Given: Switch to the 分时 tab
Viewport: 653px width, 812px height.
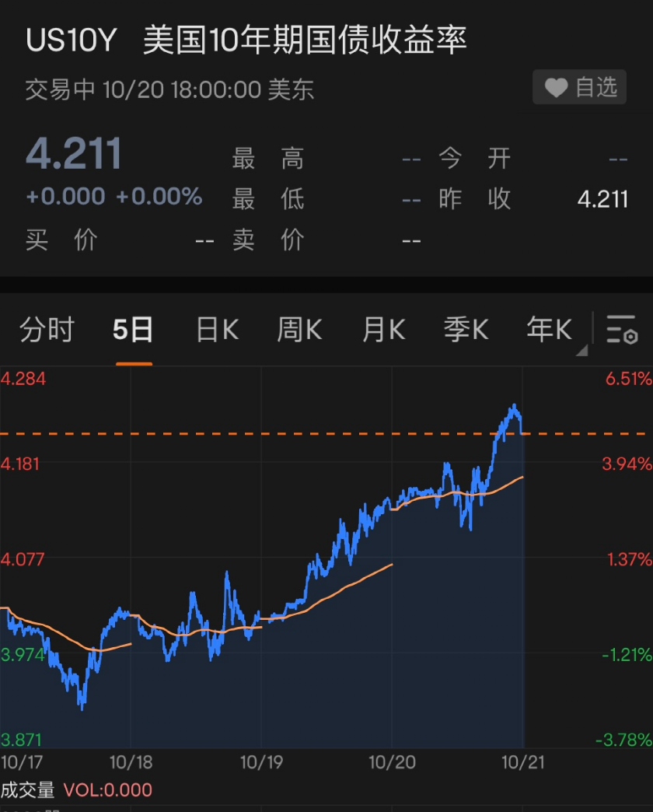Looking at the screenshot, I should [x=46, y=331].
